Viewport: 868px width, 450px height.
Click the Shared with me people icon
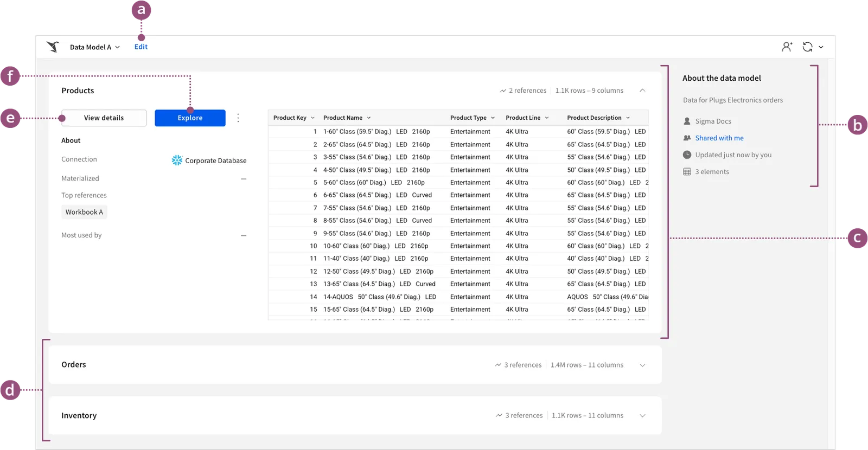click(x=687, y=138)
